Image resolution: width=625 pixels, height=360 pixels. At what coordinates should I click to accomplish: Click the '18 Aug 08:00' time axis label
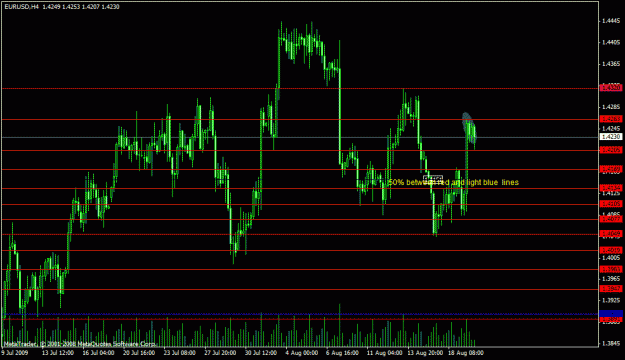(x=466, y=353)
